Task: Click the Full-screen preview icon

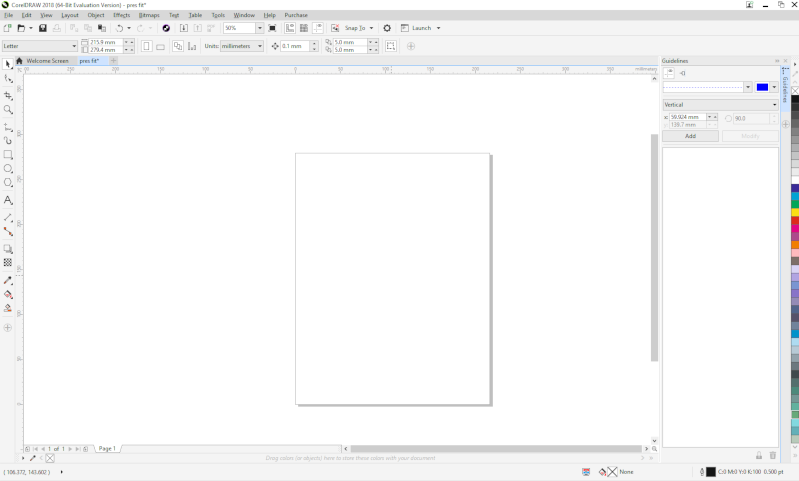Action: click(x=272, y=28)
